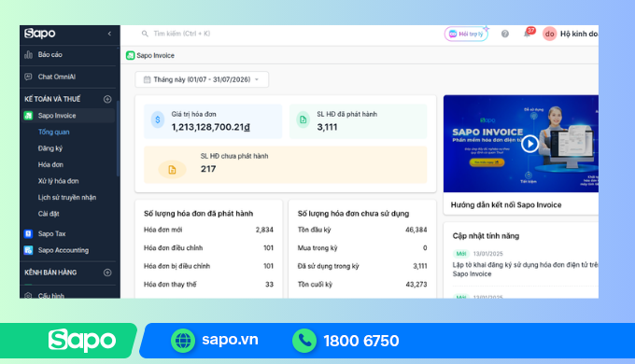Click the Sapo Accounting icon in sidebar

pos(28,250)
